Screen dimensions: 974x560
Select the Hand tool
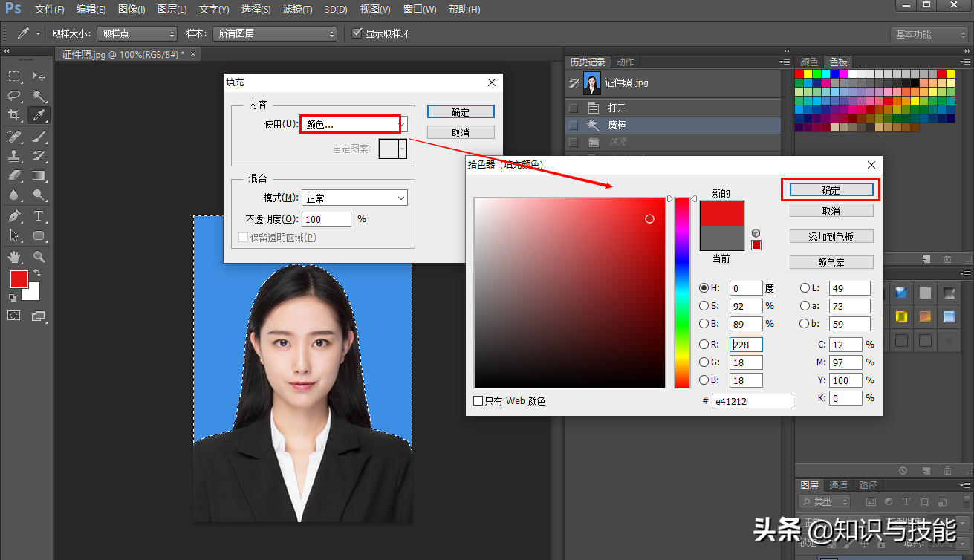[14, 257]
